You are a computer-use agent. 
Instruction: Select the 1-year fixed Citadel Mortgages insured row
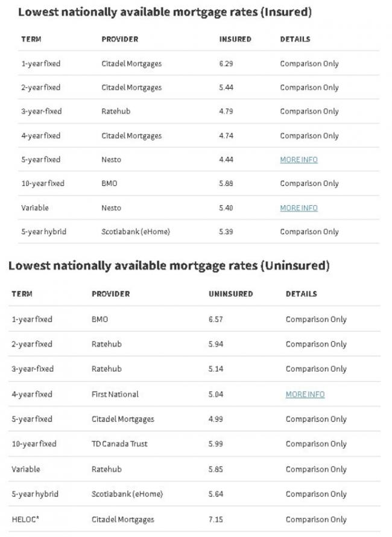pyautogui.click(x=198, y=63)
